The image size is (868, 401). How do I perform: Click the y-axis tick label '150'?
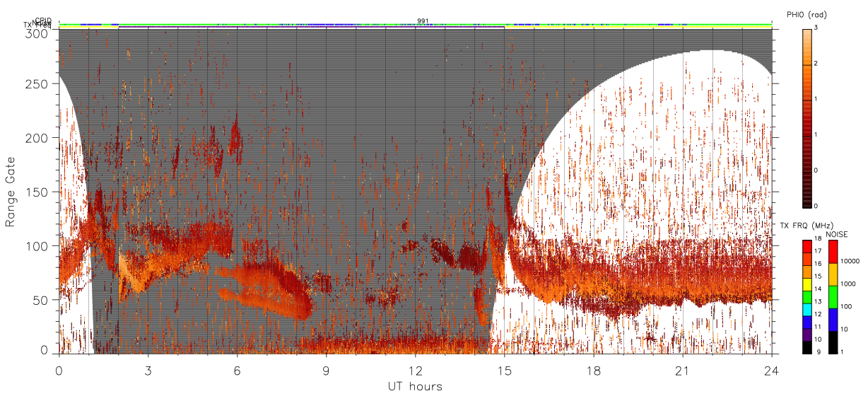(37, 192)
